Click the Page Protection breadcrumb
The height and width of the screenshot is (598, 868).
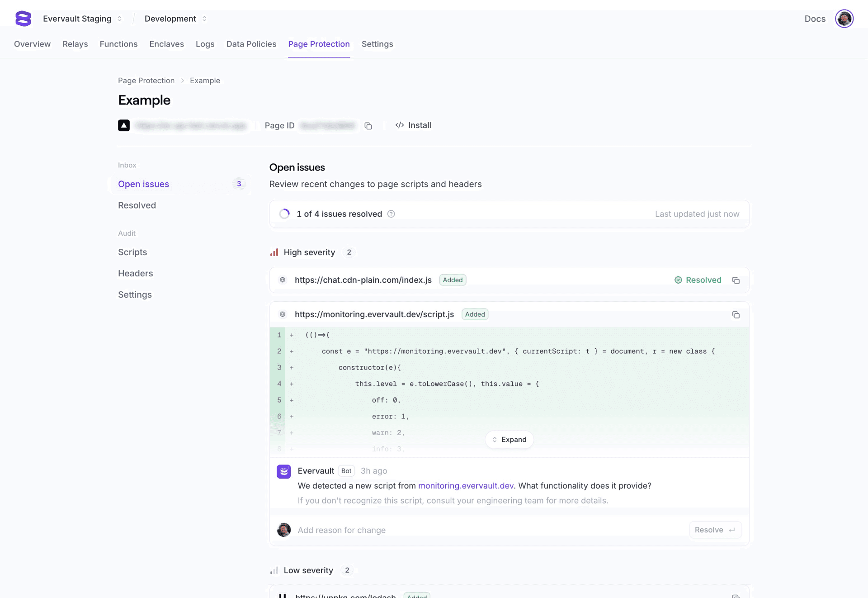146,81
